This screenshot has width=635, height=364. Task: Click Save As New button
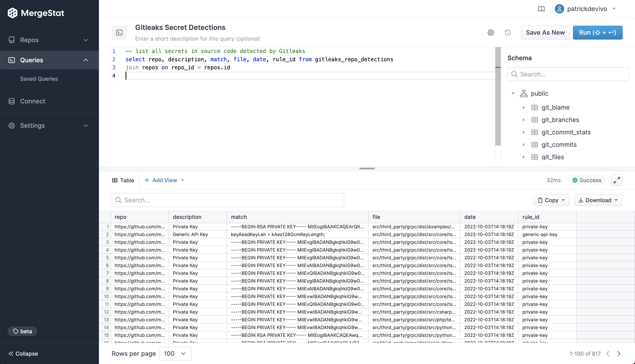tap(545, 33)
